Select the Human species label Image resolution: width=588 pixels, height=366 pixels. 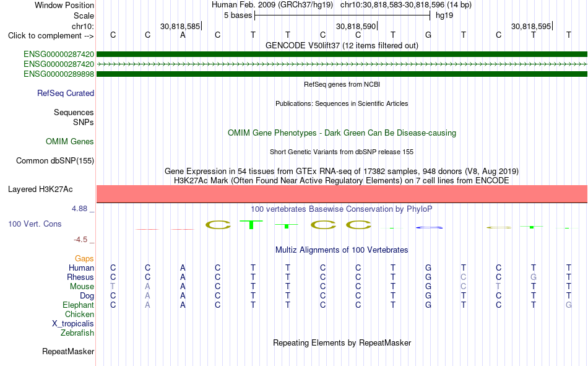(81, 268)
